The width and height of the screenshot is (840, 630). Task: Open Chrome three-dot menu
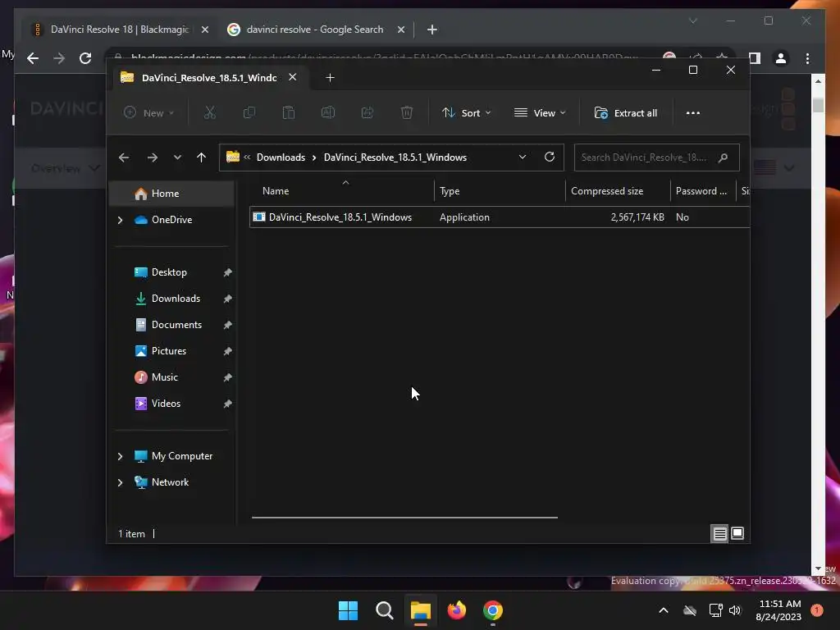(x=807, y=58)
